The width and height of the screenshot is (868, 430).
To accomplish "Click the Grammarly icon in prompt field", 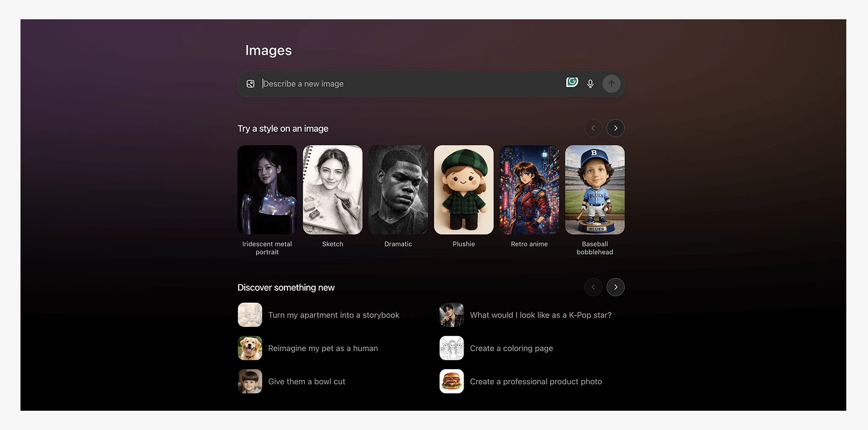I will coord(572,83).
